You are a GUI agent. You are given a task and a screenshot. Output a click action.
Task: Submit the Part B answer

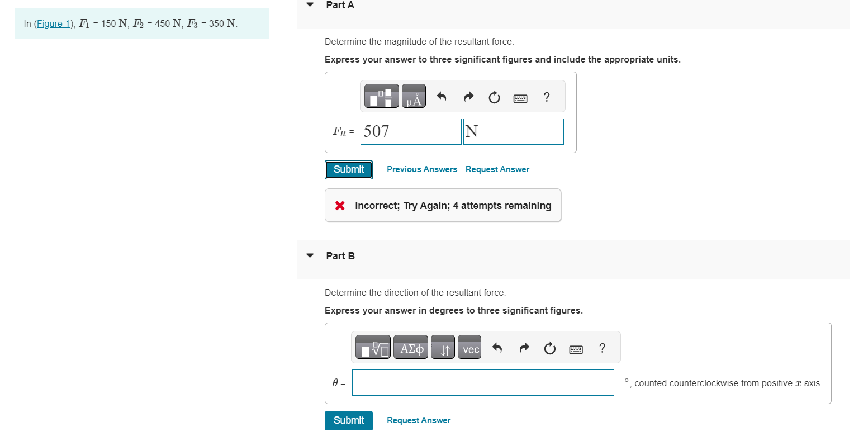click(349, 420)
